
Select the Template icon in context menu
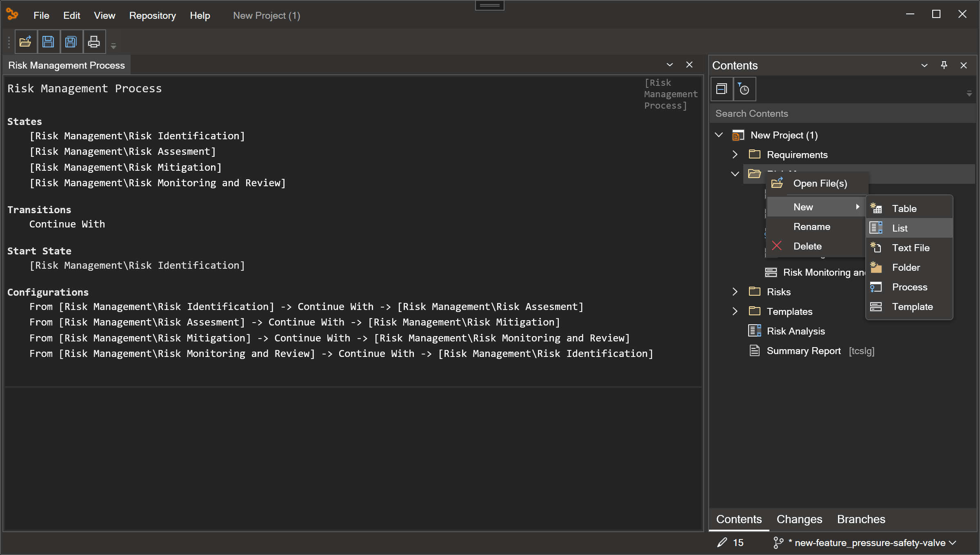click(875, 306)
